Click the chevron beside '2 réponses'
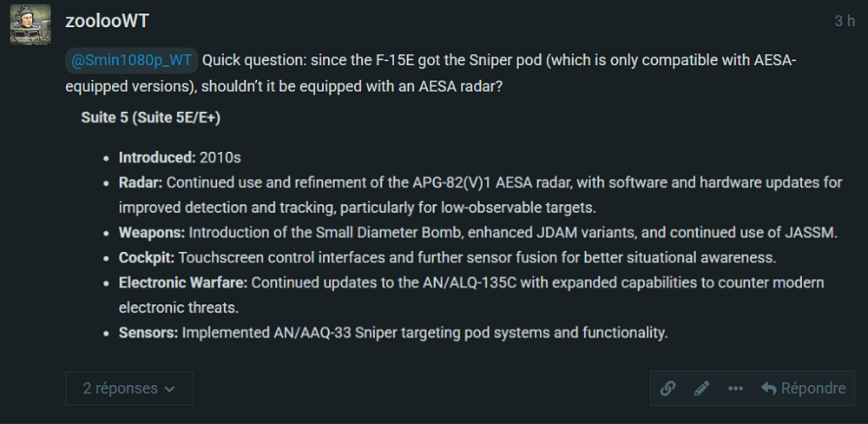 tap(170, 389)
